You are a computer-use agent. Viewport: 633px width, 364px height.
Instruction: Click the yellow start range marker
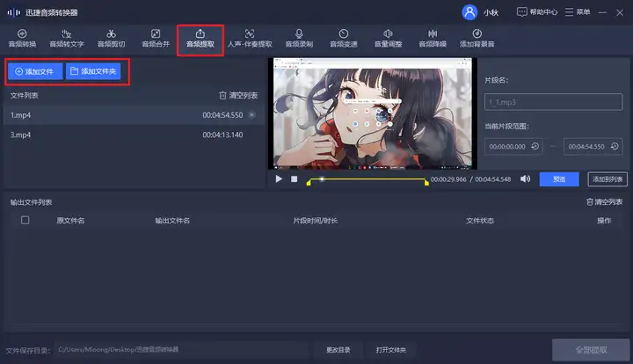click(309, 183)
